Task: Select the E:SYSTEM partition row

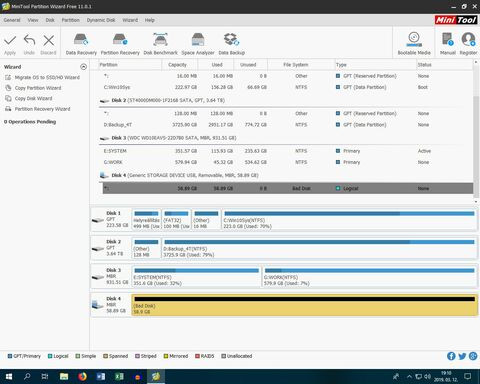Action: [286, 151]
